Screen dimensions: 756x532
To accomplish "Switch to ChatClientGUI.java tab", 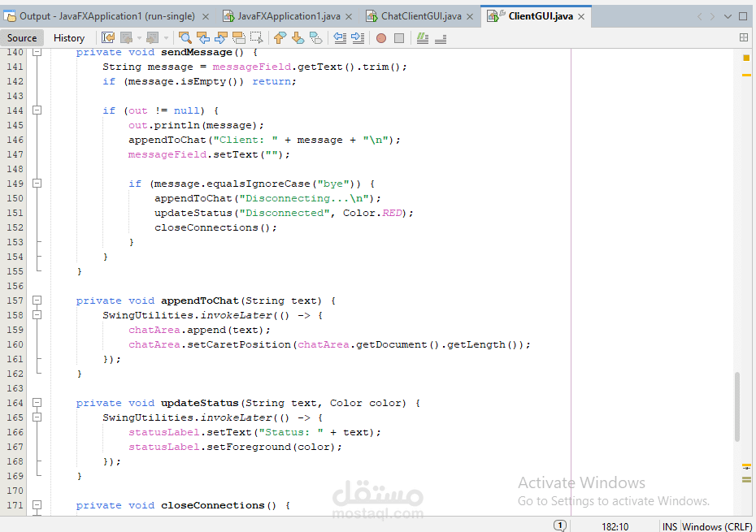I will click(x=421, y=16).
